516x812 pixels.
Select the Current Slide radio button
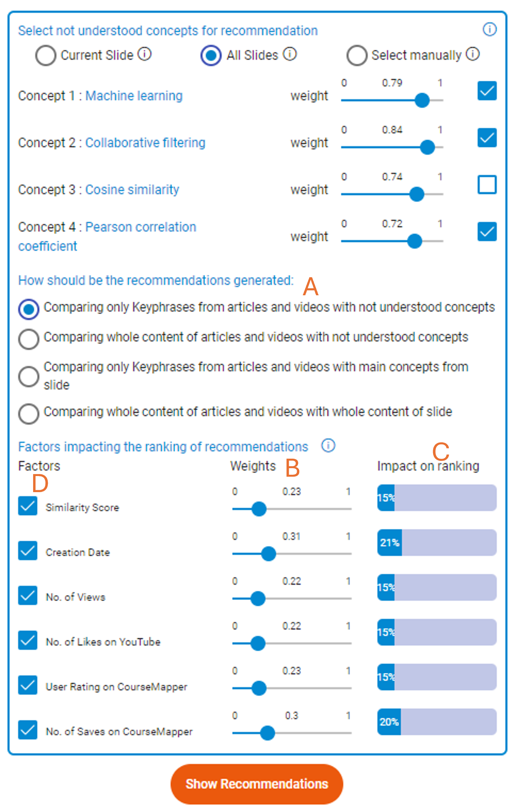click(x=46, y=55)
